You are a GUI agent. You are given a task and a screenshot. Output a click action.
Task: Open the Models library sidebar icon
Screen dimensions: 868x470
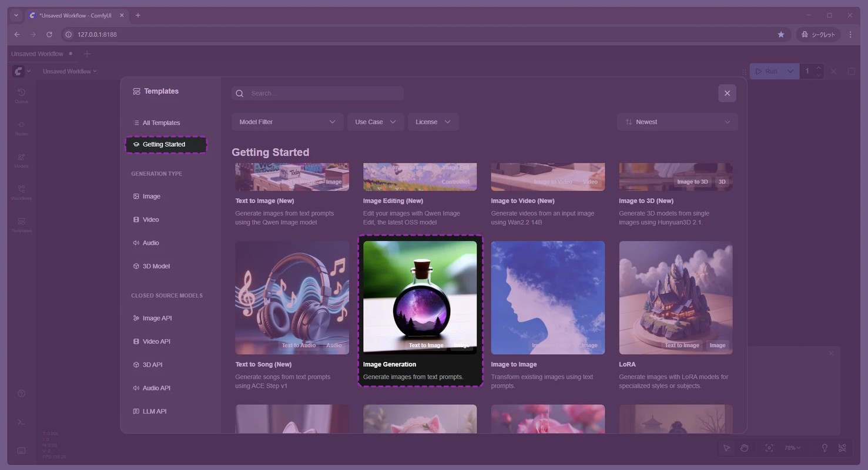[x=21, y=160]
